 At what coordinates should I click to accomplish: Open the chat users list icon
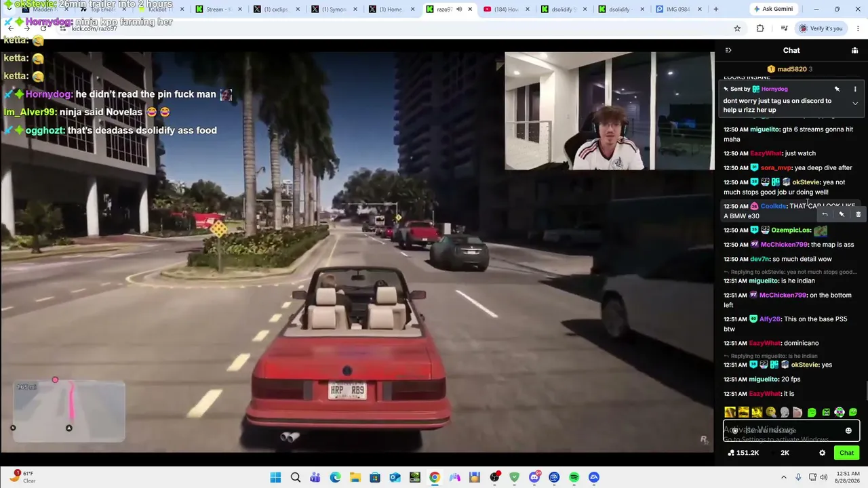(x=854, y=50)
